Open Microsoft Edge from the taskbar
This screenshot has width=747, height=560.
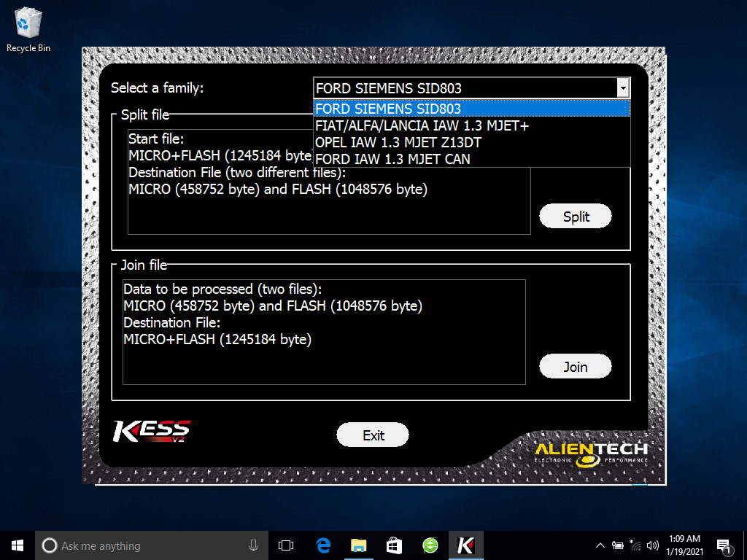pyautogui.click(x=322, y=545)
